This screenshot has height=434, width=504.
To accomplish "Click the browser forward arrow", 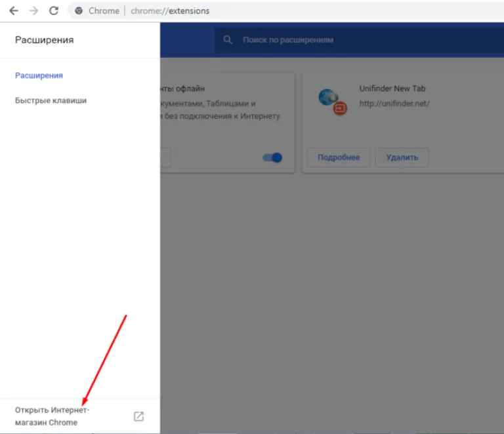I will tap(33, 11).
